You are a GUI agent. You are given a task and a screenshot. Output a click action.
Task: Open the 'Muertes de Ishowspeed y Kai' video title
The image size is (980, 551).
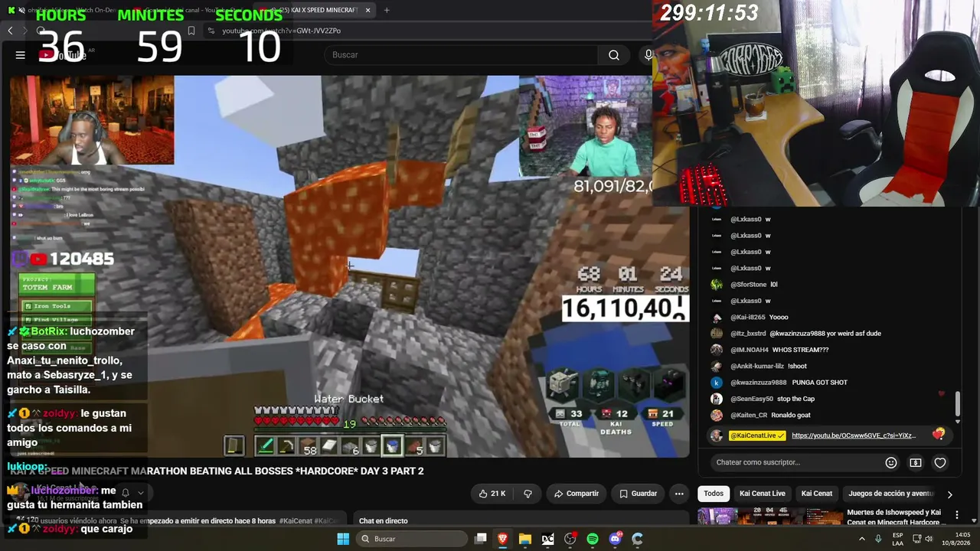point(894,517)
